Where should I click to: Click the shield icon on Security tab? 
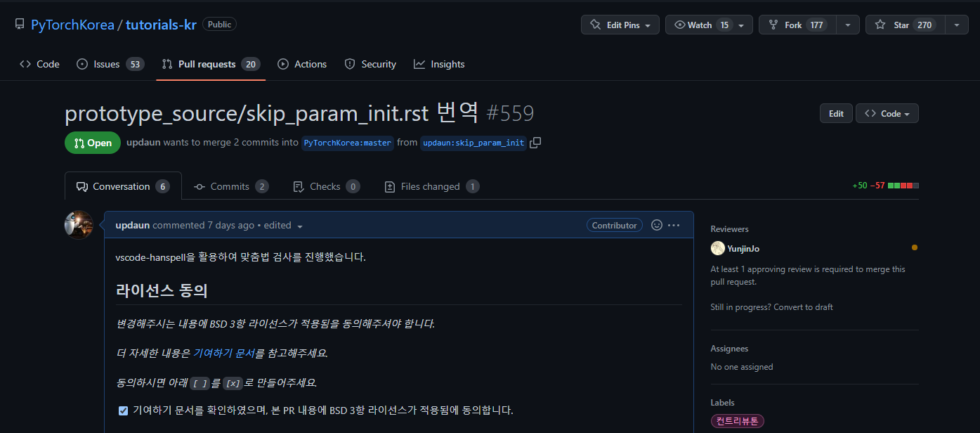(x=350, y=64)
